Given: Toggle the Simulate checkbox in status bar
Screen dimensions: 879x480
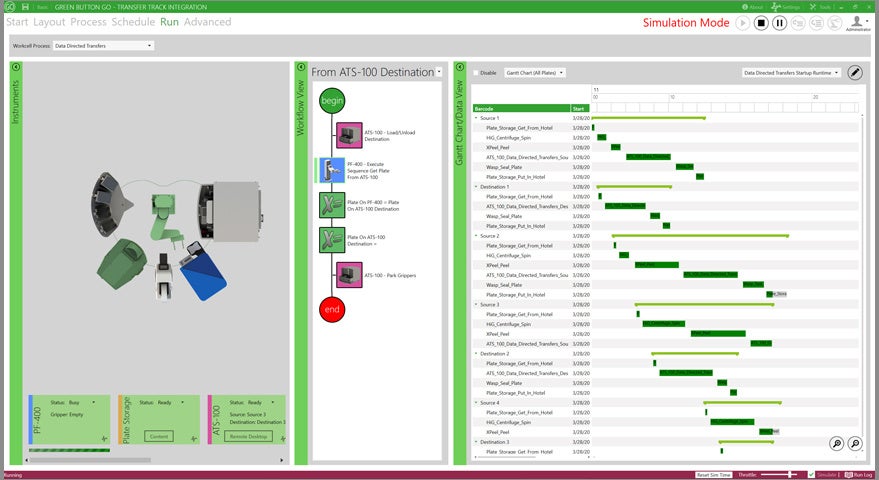Looking at the screenshot, I should click(x=811, y=475).
